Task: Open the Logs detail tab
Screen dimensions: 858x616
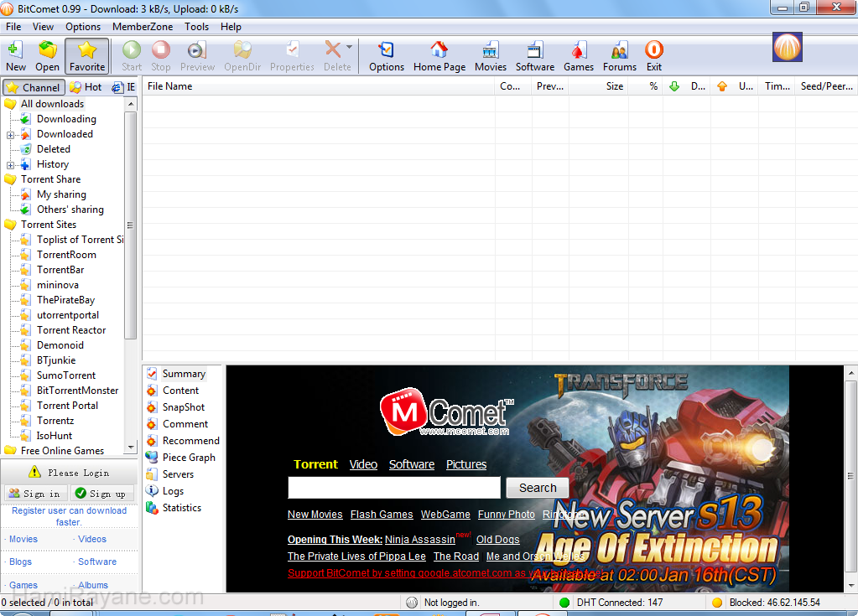Action: (173, 491)
